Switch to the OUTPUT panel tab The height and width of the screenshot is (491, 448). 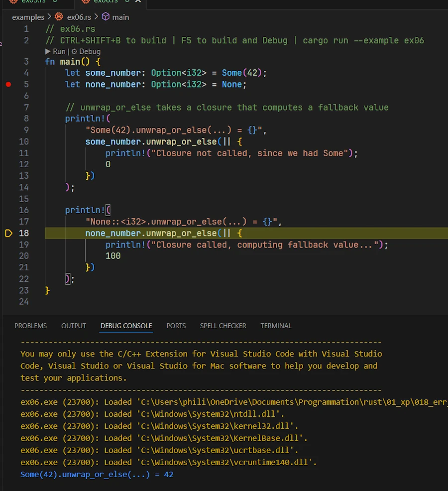tap(74, 326)
